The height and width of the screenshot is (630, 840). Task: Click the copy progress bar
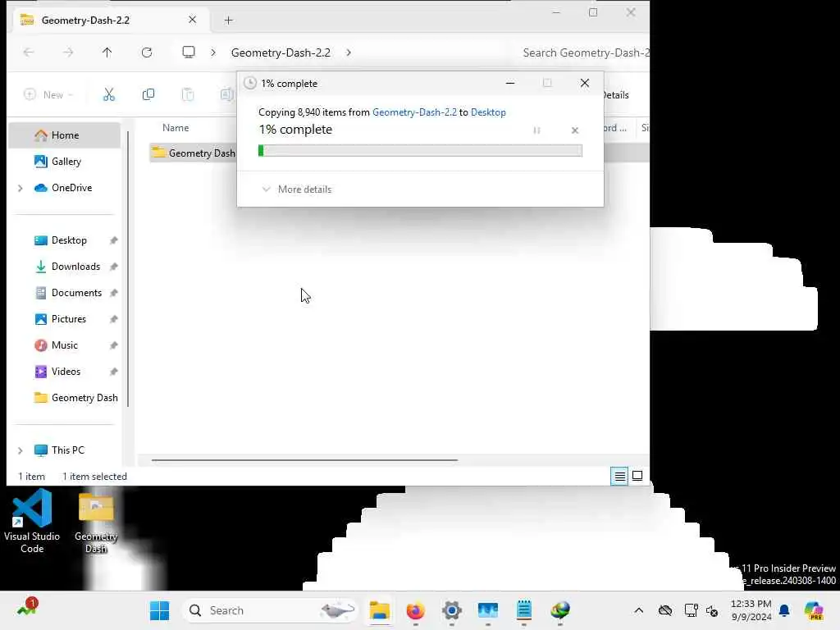point(420,151)
